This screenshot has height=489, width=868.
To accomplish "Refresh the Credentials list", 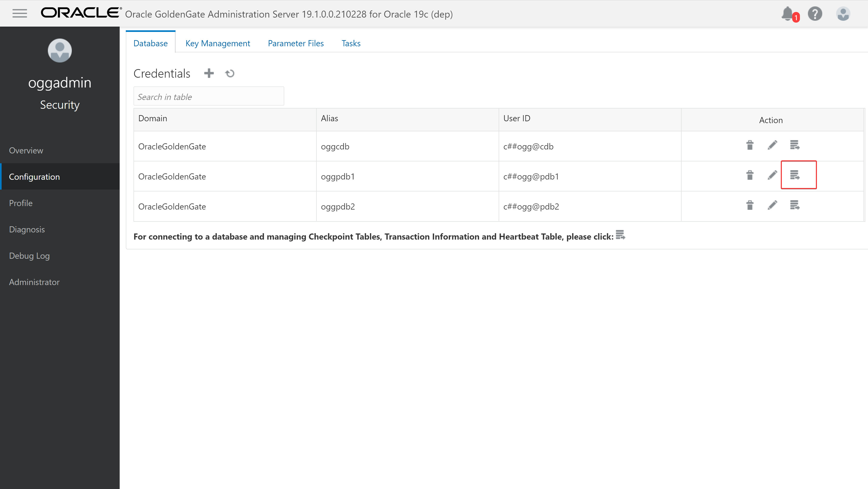I will (230, 73).
